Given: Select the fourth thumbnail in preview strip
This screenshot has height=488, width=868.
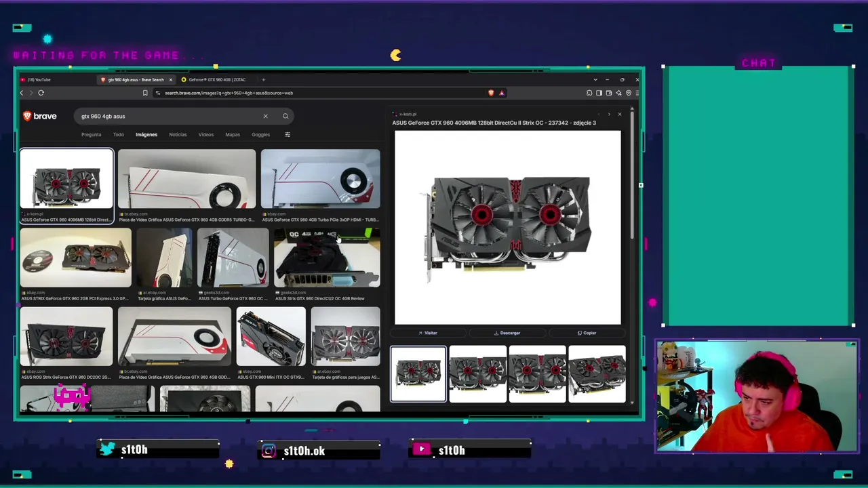Looking at the screenshot, I should click(597, 374).
